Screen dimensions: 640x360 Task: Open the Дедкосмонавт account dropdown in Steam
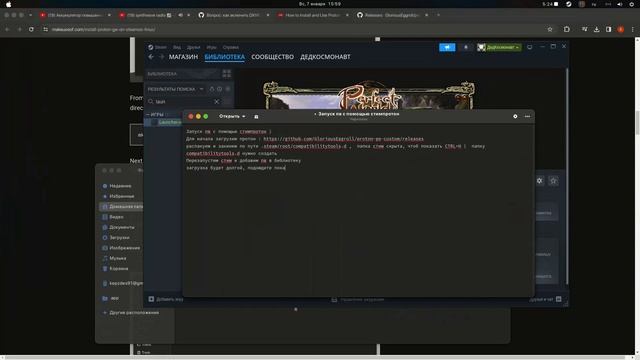[499, 47]
